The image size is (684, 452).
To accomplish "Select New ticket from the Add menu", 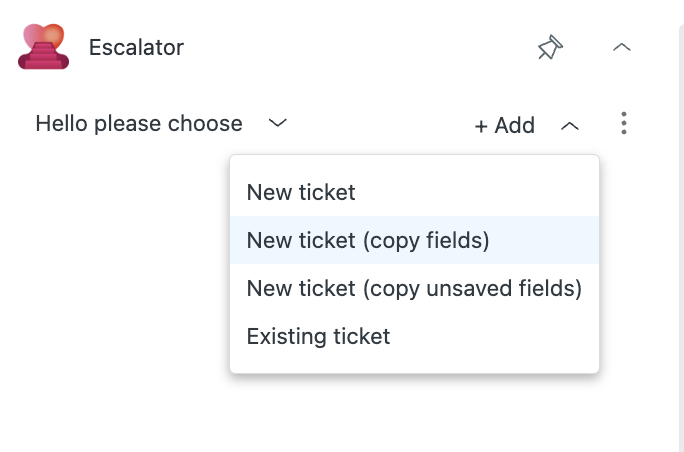I will click(414, 192).
